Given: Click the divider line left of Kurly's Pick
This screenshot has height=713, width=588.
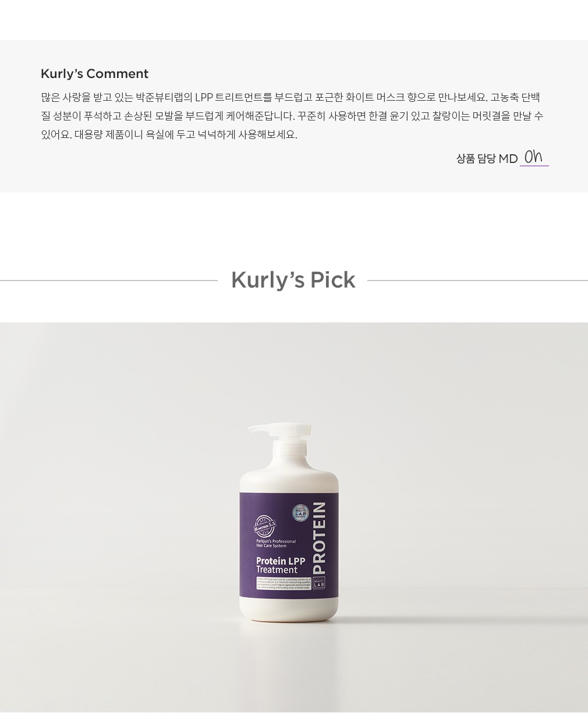Looking at the screenshot, I should tap(109, 281).
